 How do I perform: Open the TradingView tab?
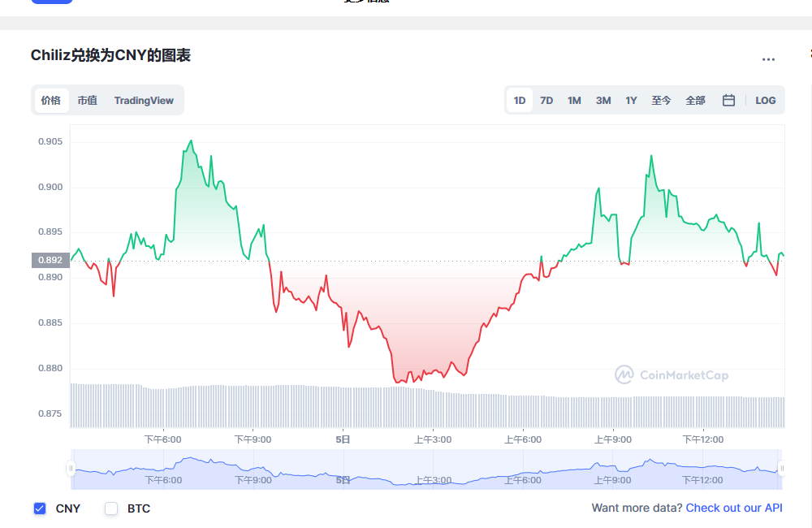click(x=144, y=100)
